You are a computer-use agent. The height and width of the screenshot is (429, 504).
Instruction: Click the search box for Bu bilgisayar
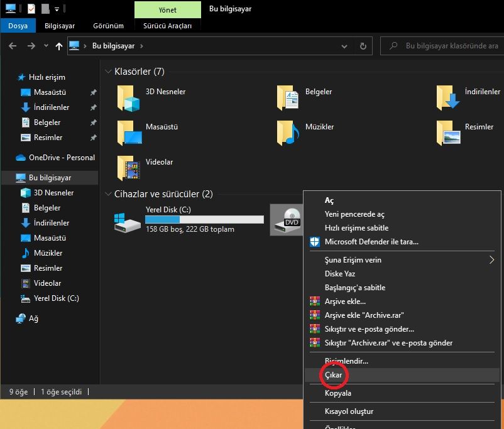point(442,46)
